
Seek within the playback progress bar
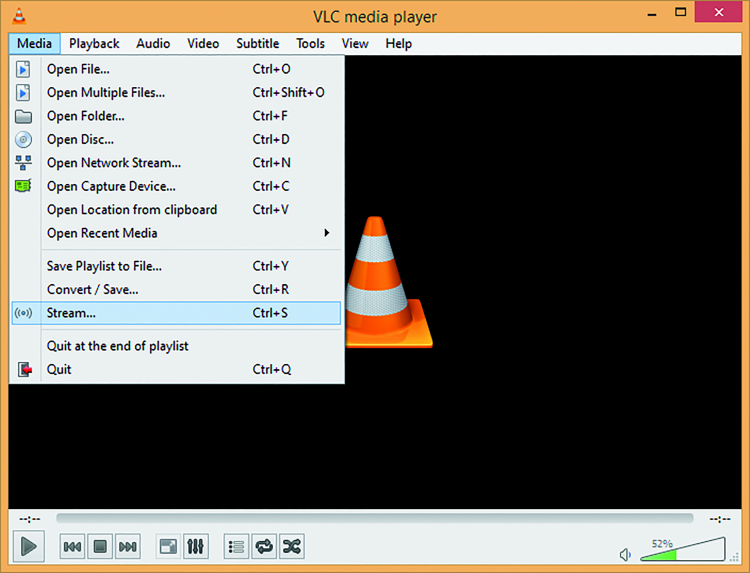[x=375, y=518]
